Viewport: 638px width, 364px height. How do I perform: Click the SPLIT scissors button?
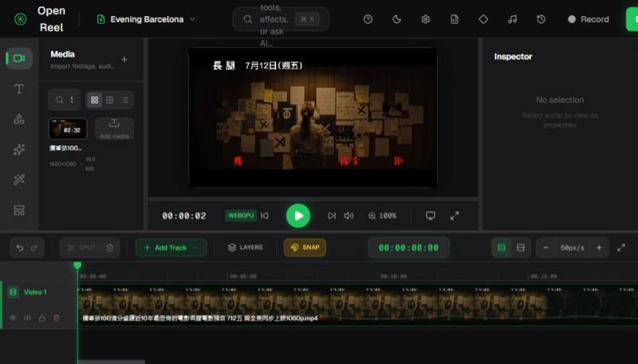click(81, 248)
